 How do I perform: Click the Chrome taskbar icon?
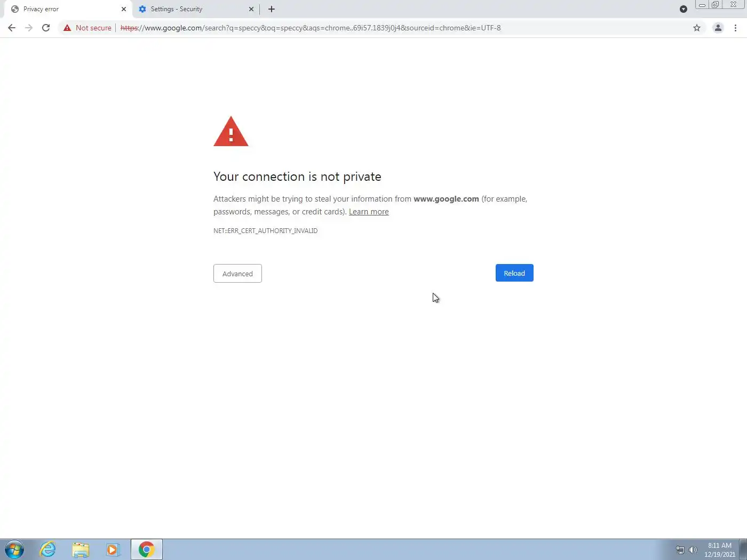[x=146, y=549]
